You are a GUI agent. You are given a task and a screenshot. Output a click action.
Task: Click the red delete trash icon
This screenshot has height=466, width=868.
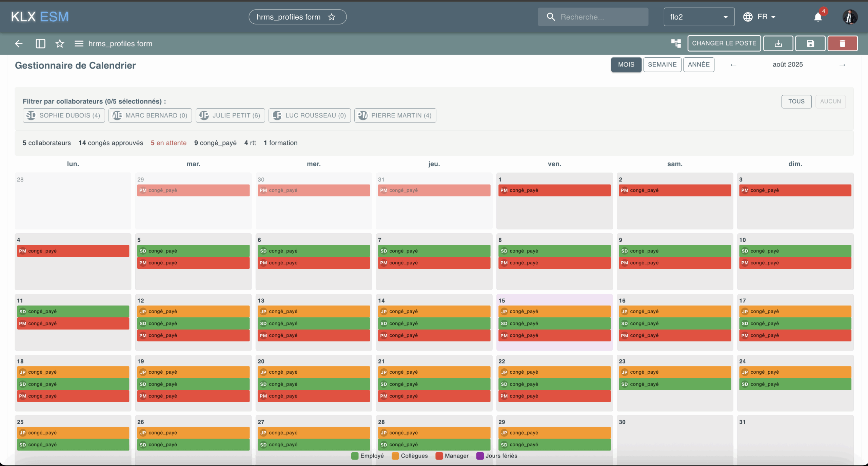coord(842,43)
